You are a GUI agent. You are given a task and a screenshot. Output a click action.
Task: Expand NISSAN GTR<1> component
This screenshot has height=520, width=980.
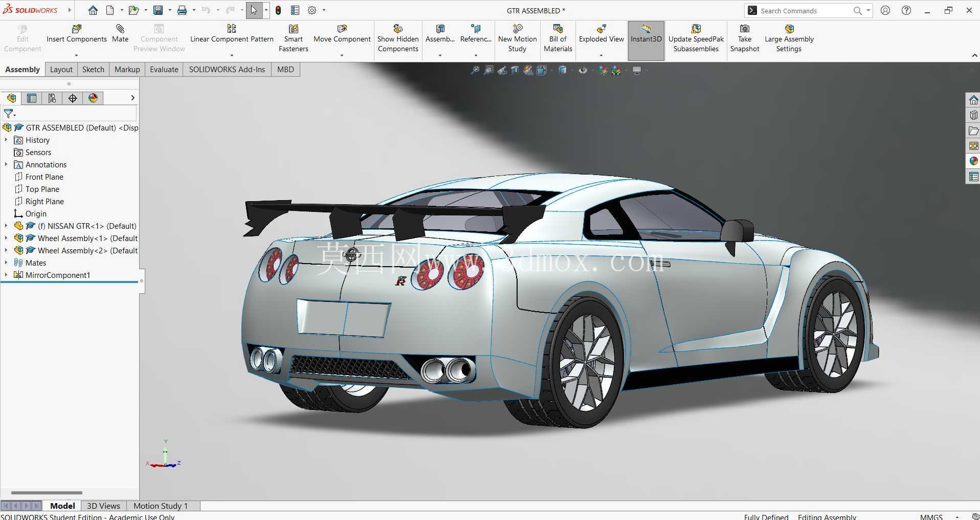pyautogui.click(x=6, y=226)
